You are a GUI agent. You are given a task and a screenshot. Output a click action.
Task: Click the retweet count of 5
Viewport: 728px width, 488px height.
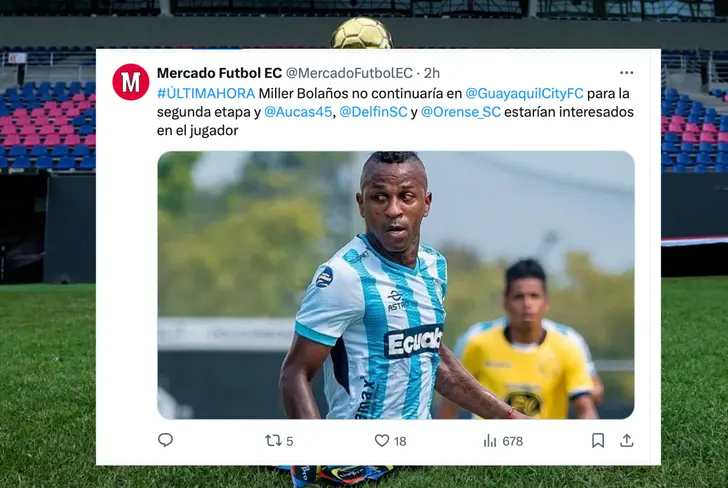click(x=290, y=441)
